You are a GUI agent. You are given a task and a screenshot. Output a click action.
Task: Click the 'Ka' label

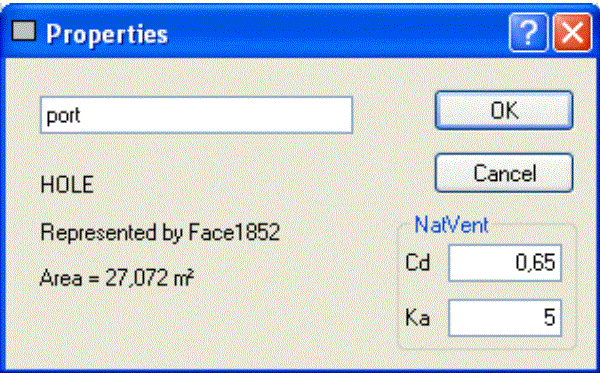click(x=417, y=318)
